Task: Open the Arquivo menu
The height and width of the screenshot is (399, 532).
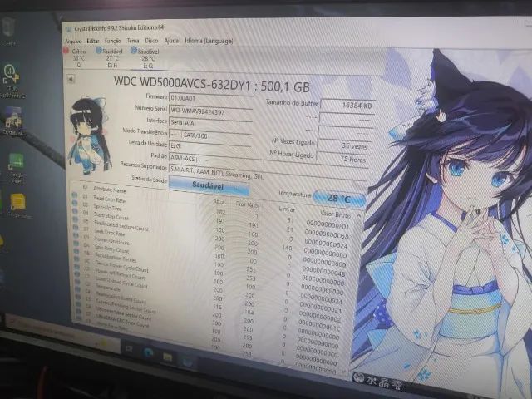Action: (x=73, y=41)
